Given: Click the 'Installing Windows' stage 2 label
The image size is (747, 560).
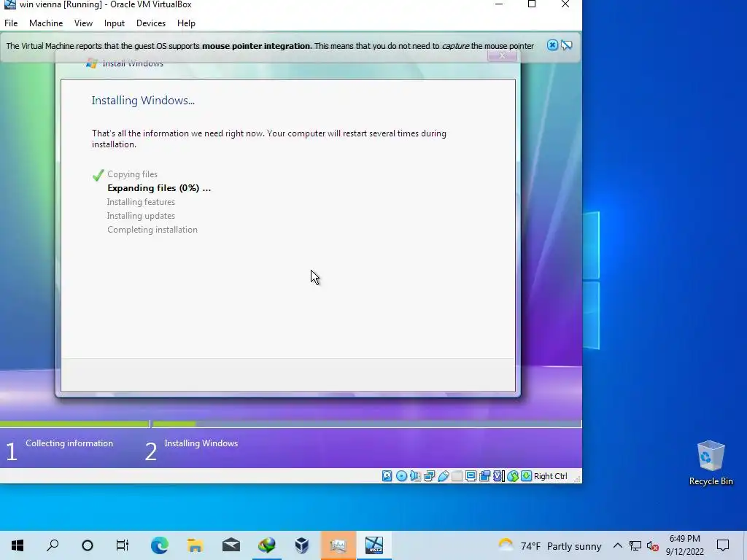Looking at the screenshot, I should (201, 443).
